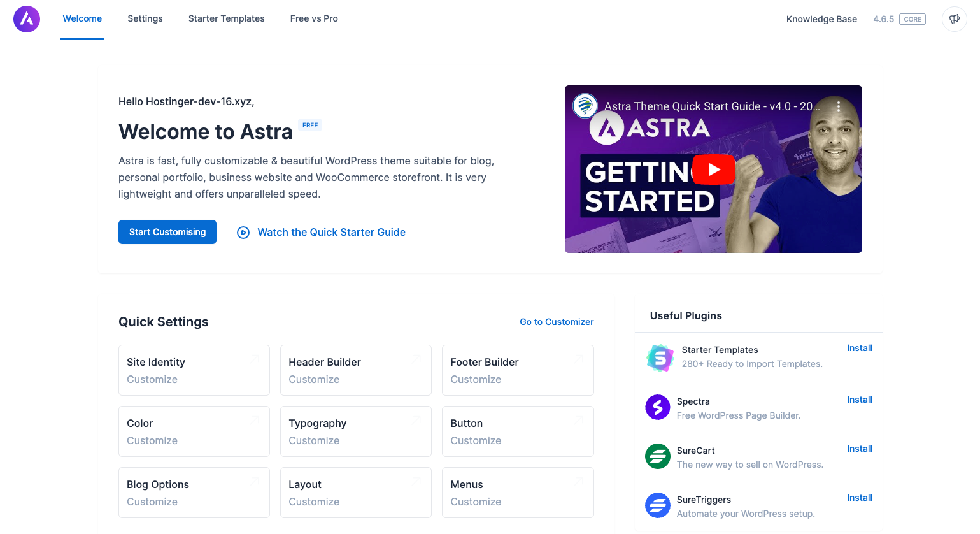Install the Spectra plugin
This screenshot has width=980, height=534.
pyautogui.click(x=859, y=400)
